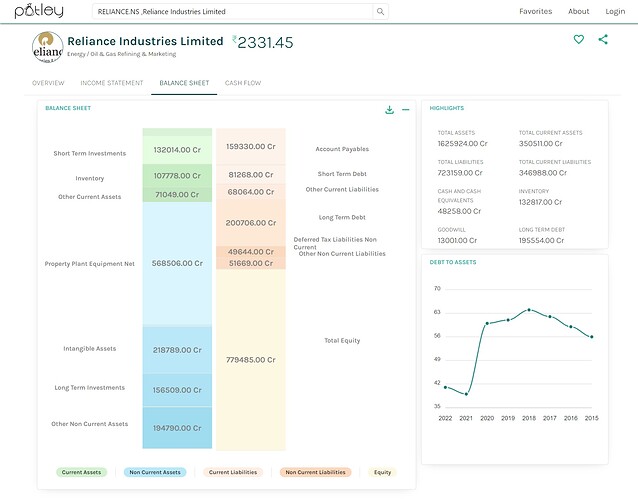Click the 107778.00 Cr inventory block
Viewport: 638px width, 499px height.
point(177,176)
